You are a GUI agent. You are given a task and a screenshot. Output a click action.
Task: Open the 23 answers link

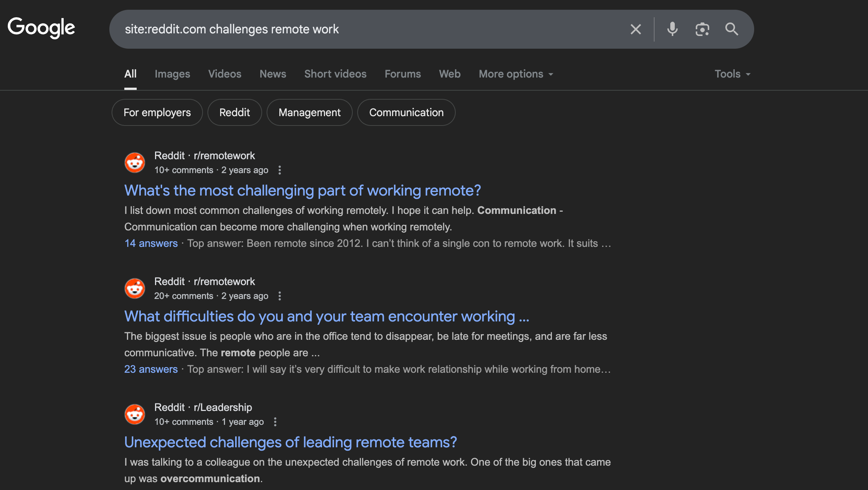tap(151, 369)
